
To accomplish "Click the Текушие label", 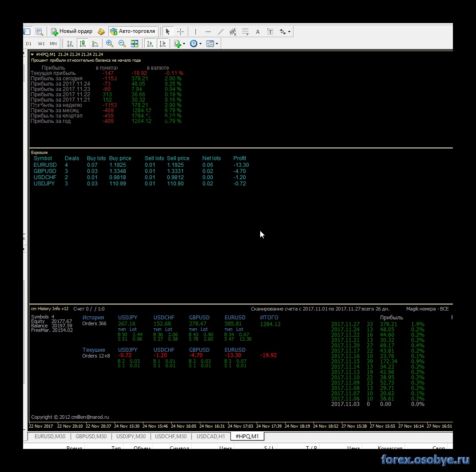I will coord(94,350).
